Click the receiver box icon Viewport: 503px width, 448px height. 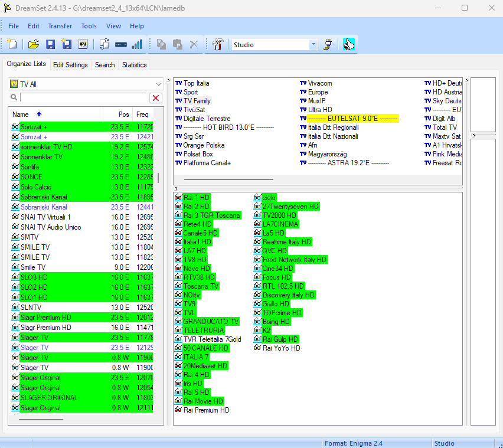click(120, 44)
